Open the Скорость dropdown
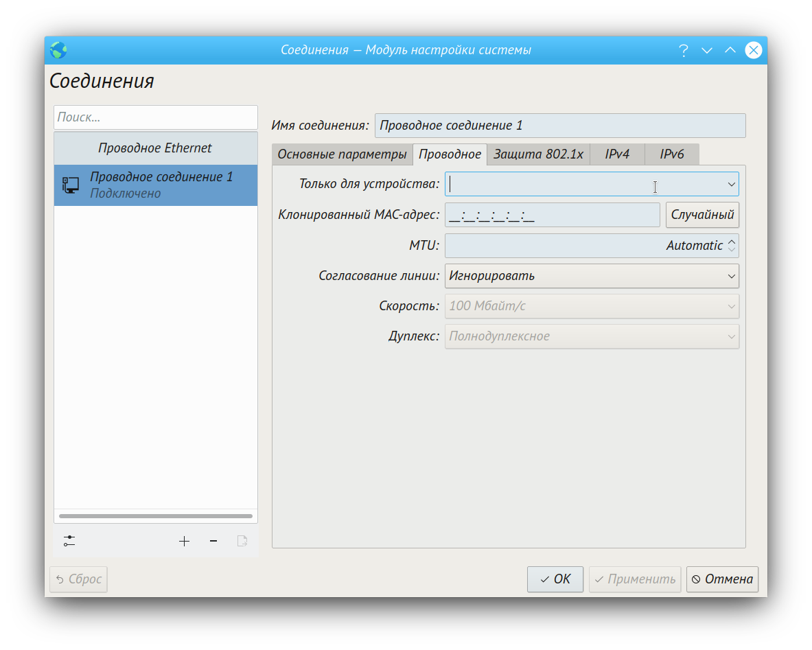 tap(592, 306)
